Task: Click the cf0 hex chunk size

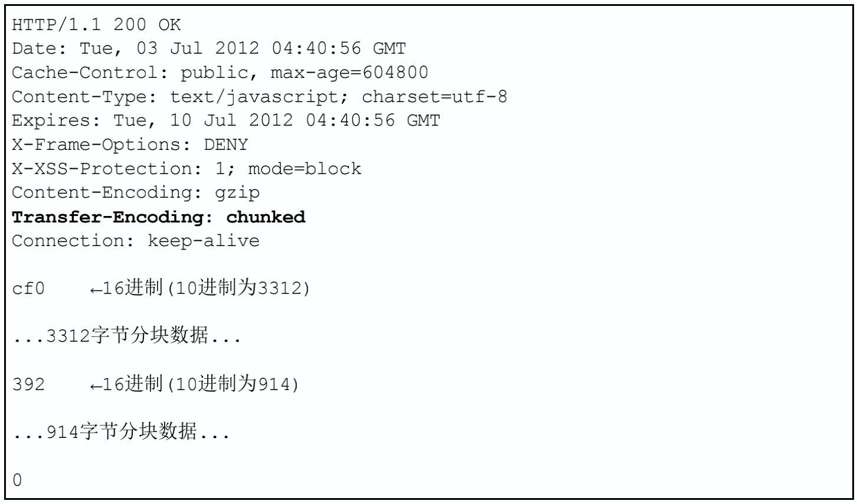Action: [28, 289]
